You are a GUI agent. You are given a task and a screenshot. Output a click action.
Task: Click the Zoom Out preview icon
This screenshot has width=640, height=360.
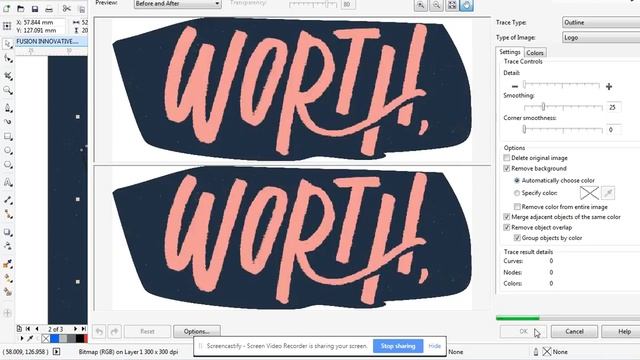coord(436,5)
